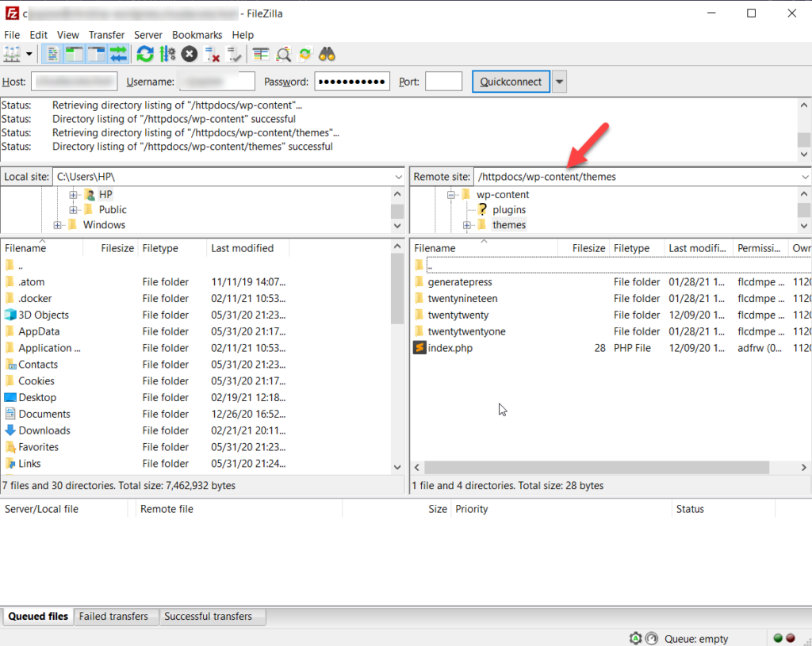
Task: Expand the HP folder in local tree
Action: tap(73, 195)
